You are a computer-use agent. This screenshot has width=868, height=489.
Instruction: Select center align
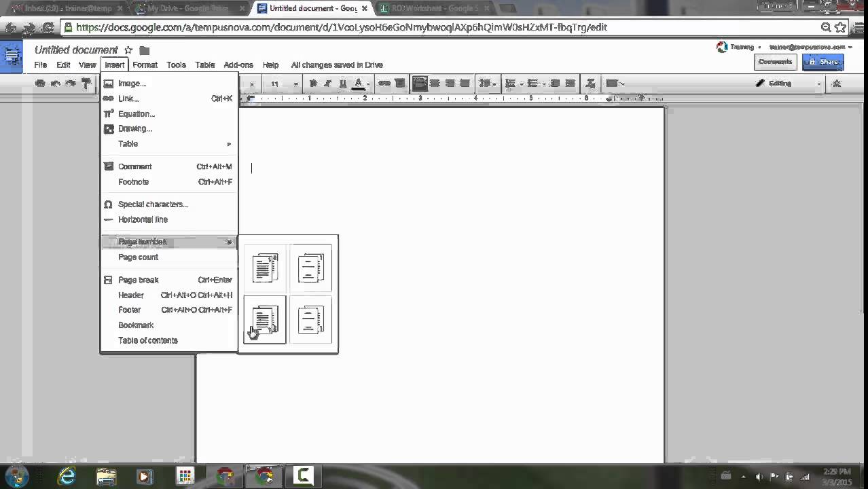[435, 84]
